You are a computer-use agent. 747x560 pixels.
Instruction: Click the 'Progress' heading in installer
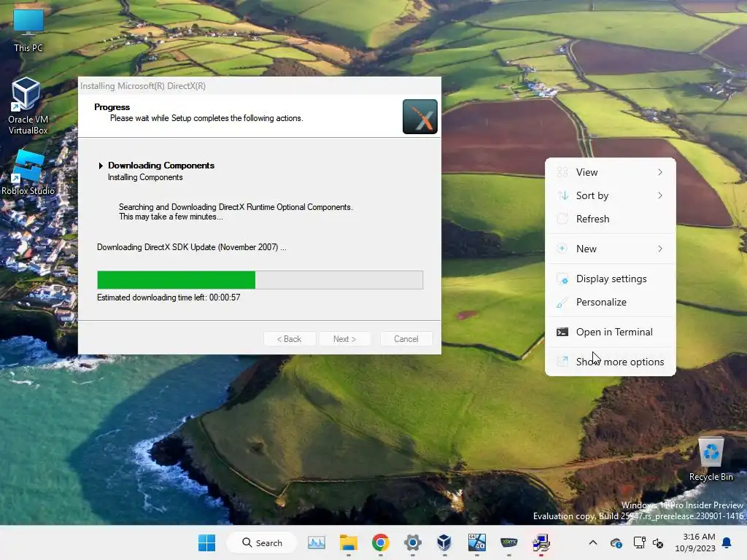tap(112, 107)
